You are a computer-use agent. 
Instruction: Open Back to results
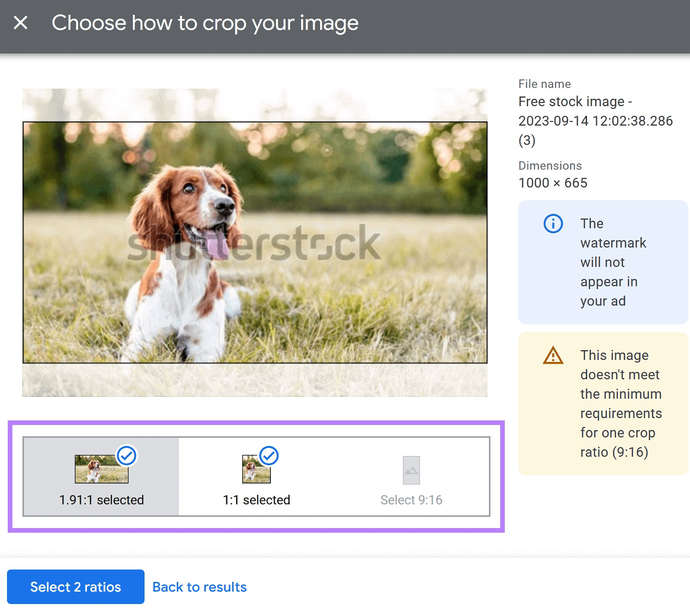point(199,587)
